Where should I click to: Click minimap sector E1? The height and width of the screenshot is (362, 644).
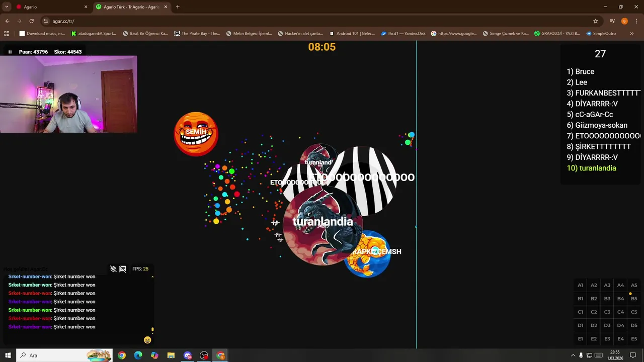[580, 339]
